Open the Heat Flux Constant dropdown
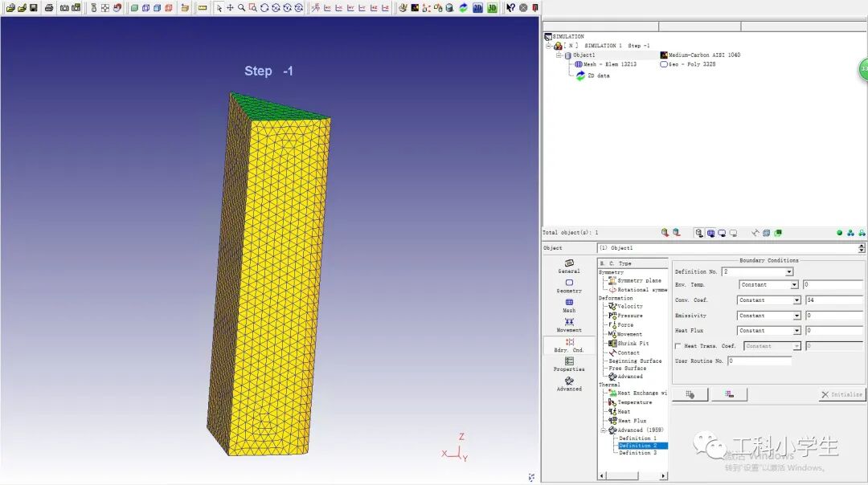The height and width of the screenshot is (485, 868). coord(796,330)
